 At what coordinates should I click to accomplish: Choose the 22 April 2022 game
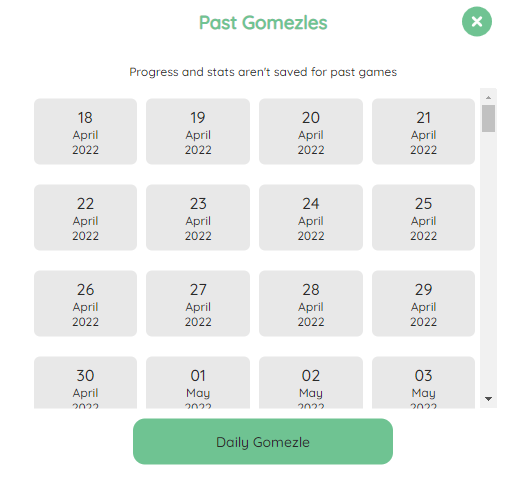pyautogui.click(x=85, y=217)
